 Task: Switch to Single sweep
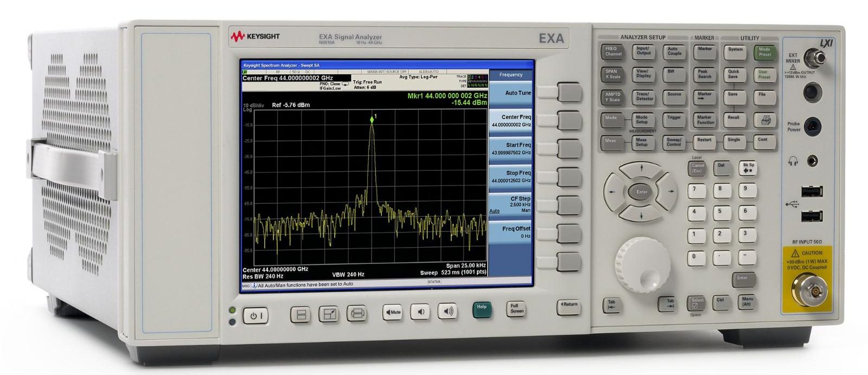[734, 142]
